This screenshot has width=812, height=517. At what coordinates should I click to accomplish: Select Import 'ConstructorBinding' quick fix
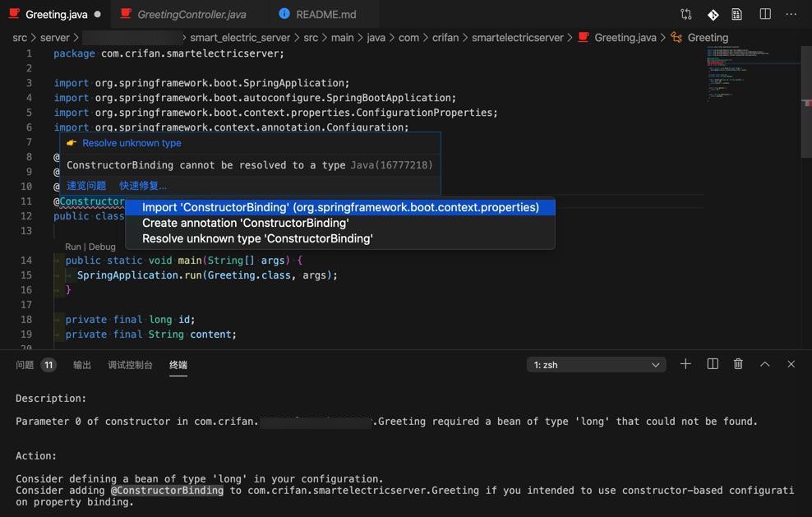340,207
